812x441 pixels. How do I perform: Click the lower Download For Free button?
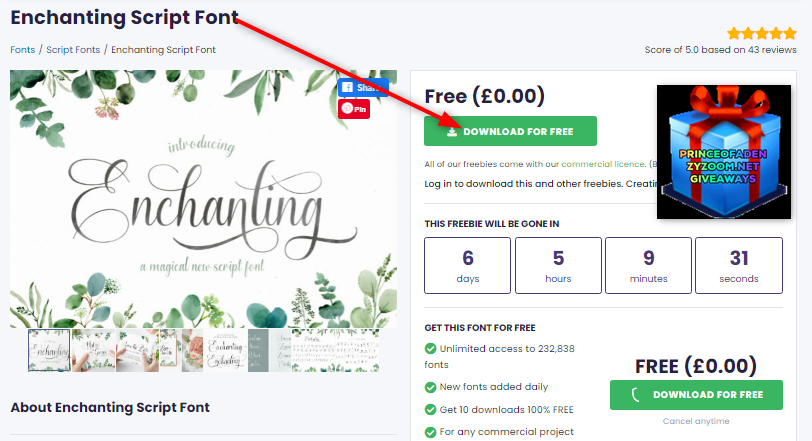696,395
